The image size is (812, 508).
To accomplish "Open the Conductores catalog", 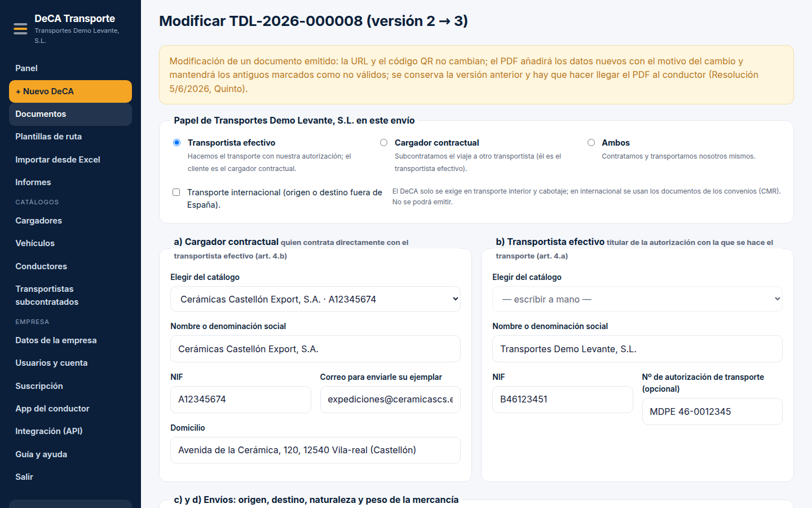I will (x=70, y=266).
